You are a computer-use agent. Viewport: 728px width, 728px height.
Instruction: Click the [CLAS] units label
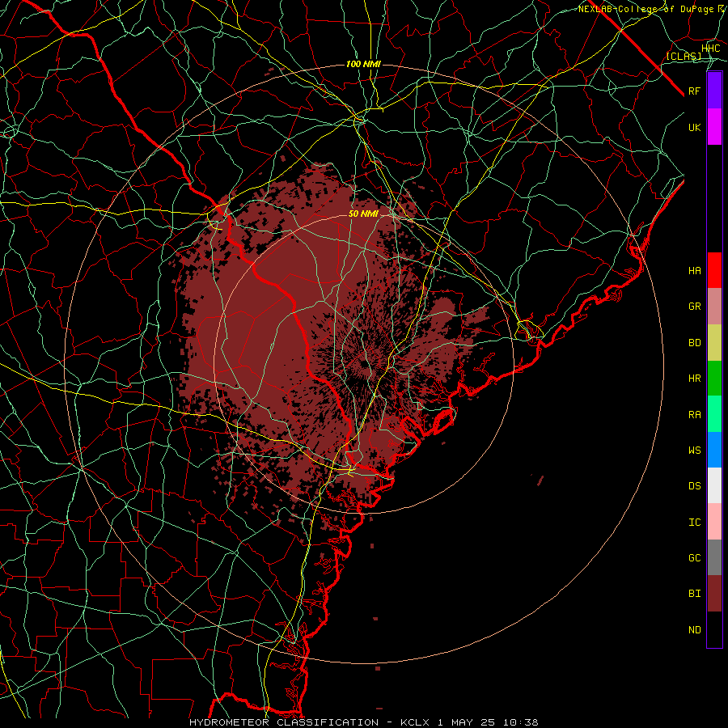(x=684, y=56)
